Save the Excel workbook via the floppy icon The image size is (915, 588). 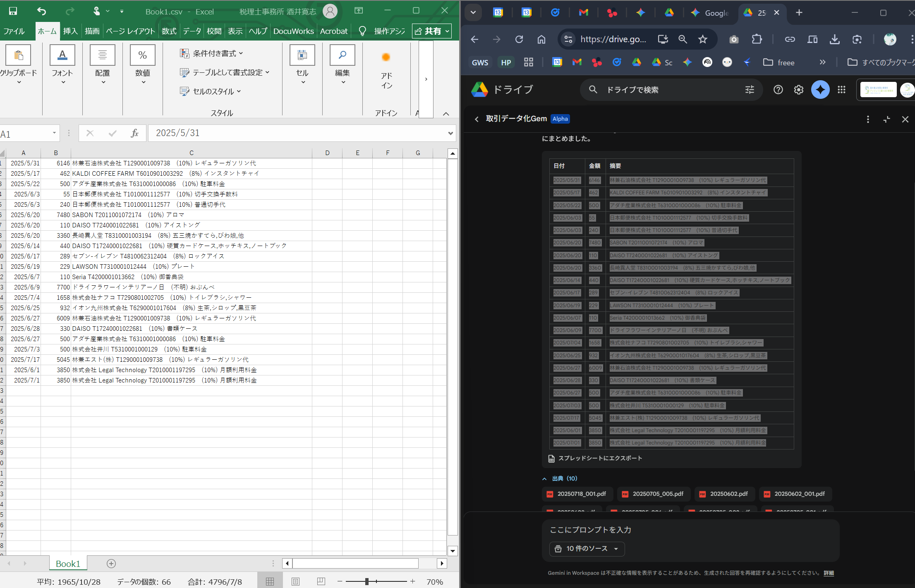[13, 11]
